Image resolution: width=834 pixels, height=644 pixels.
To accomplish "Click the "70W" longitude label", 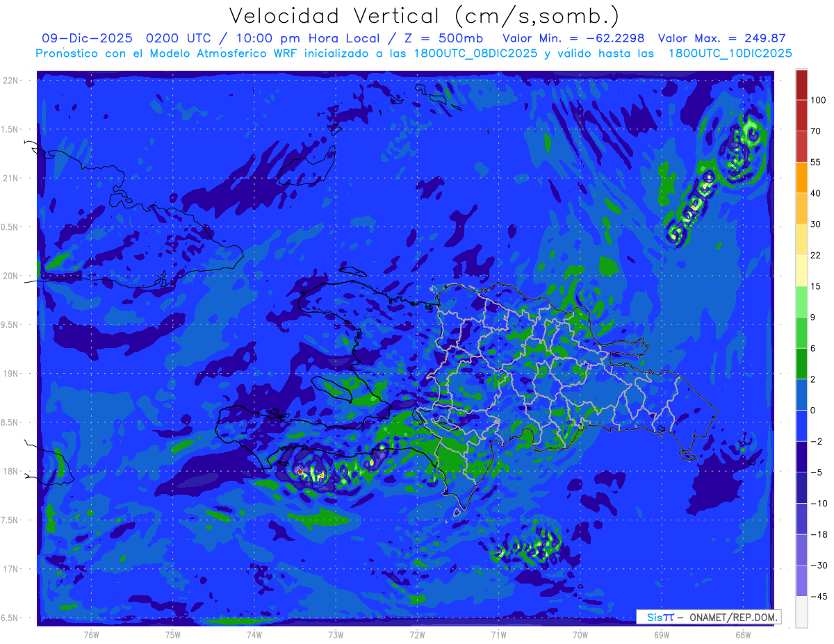I will (x=580, y=634).
